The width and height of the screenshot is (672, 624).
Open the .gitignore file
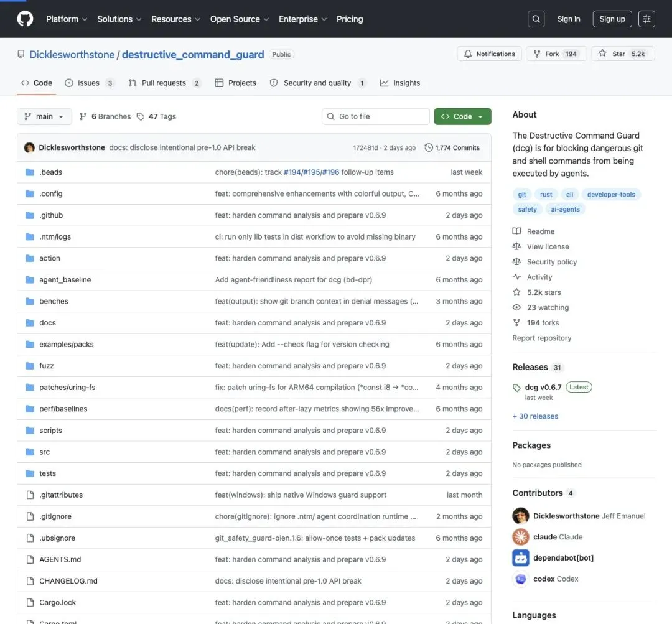coord(55,516)
